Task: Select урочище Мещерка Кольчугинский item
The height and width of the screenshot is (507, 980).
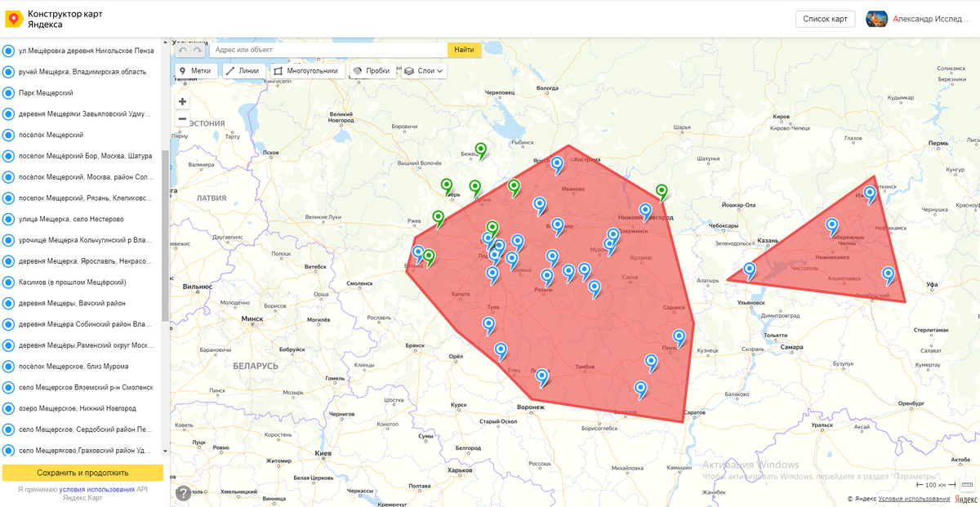Action: click(78, 240)
